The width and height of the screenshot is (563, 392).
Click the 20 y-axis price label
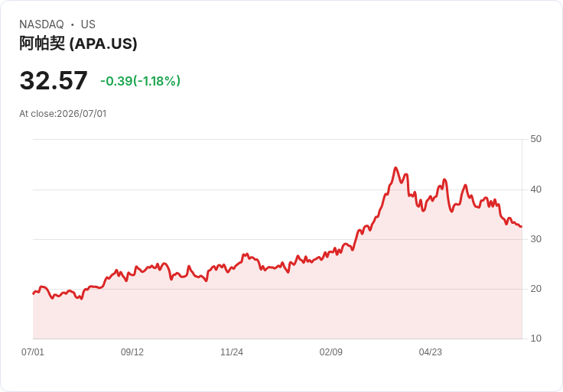535,289
